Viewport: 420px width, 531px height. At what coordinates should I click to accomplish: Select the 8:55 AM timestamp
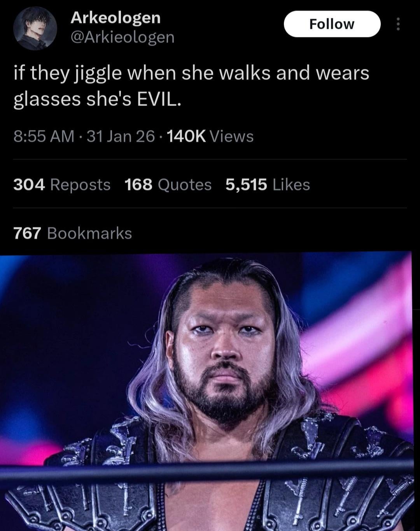point(44,136)
